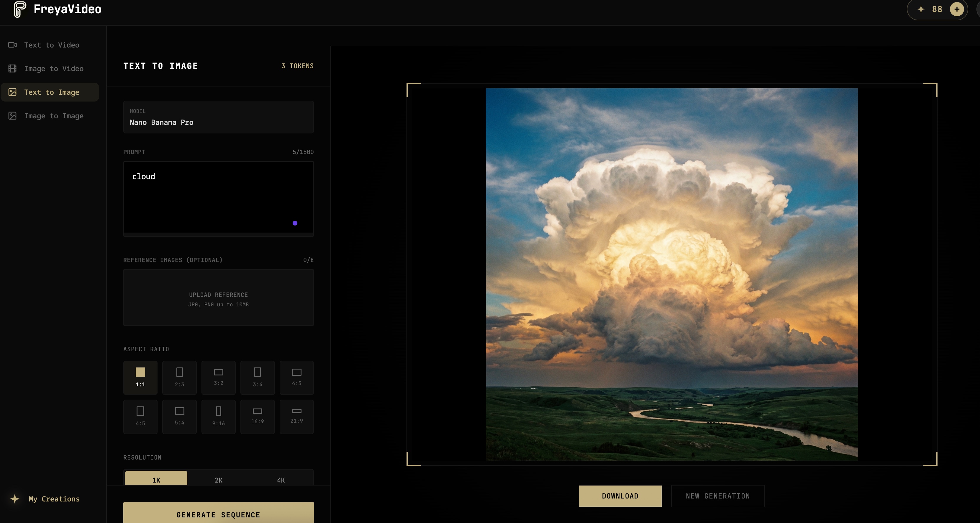Select the 16:9 aspect ratio
980x523 pixels.
point(257,416)
